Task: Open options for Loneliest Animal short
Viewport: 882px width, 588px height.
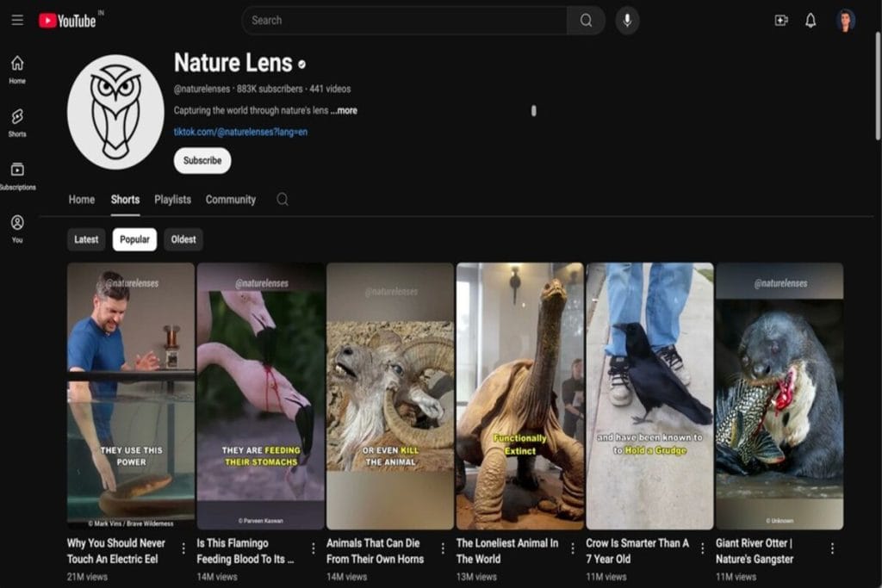Action: click(x=573, y=548)
